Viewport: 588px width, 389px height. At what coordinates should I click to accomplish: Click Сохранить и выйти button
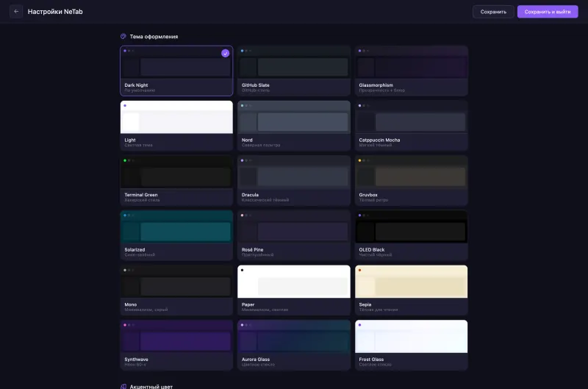[x=548, y=12]
